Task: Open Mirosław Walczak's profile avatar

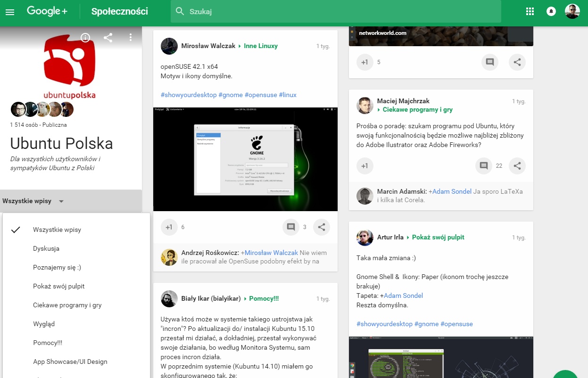Action: click(169, 46)
